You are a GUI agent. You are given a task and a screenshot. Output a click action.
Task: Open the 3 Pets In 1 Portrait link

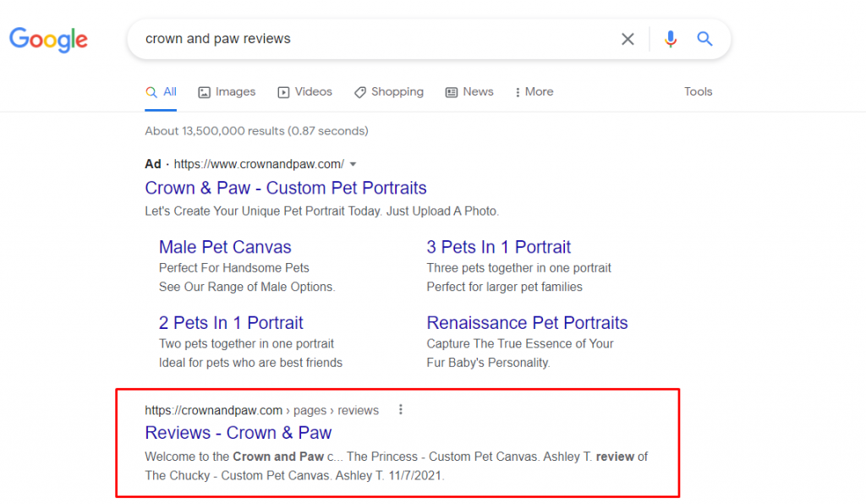(498, 247)
